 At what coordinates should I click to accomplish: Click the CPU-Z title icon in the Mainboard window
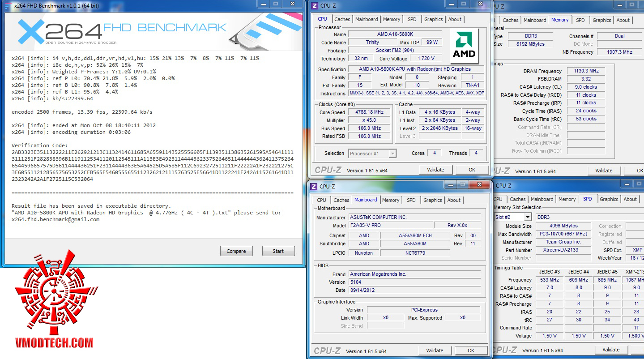pyautogui.click(x=314, y=186)
